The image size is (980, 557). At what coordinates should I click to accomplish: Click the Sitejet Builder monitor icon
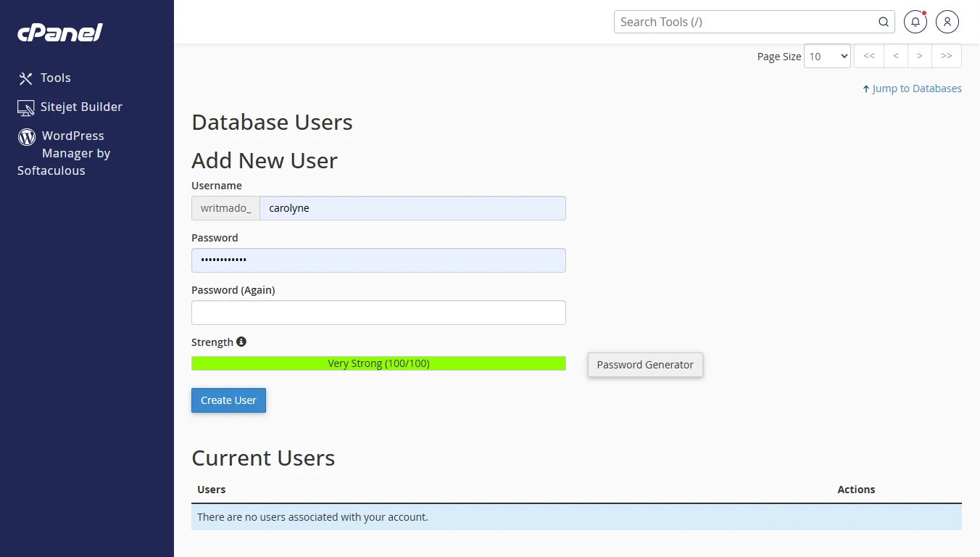26,107
